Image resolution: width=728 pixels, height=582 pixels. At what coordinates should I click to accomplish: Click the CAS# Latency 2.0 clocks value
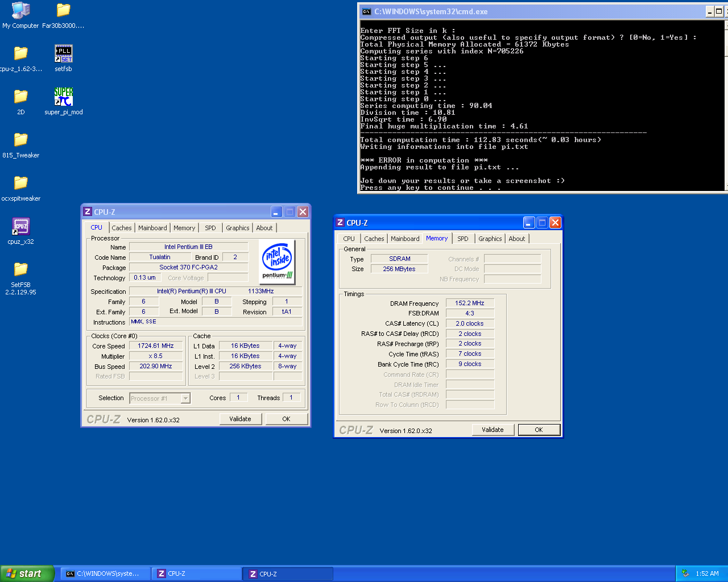(470, 323)
